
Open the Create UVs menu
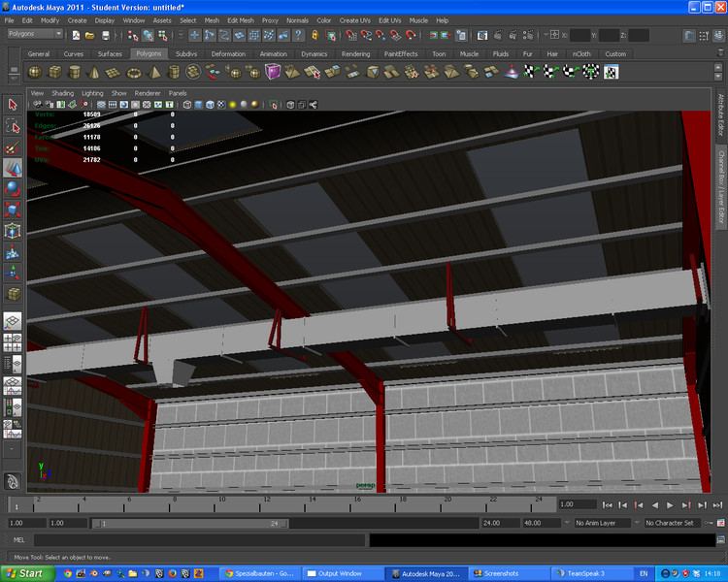pos(354,20)
